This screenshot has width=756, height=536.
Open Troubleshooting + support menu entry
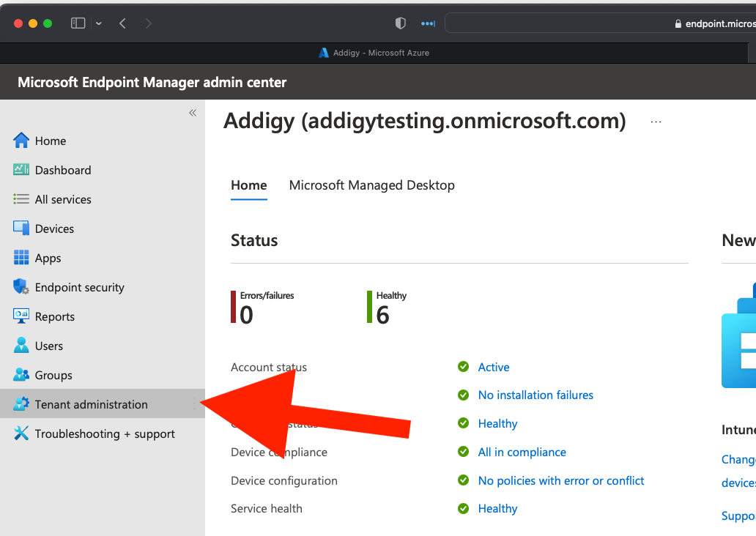point(105,433)
